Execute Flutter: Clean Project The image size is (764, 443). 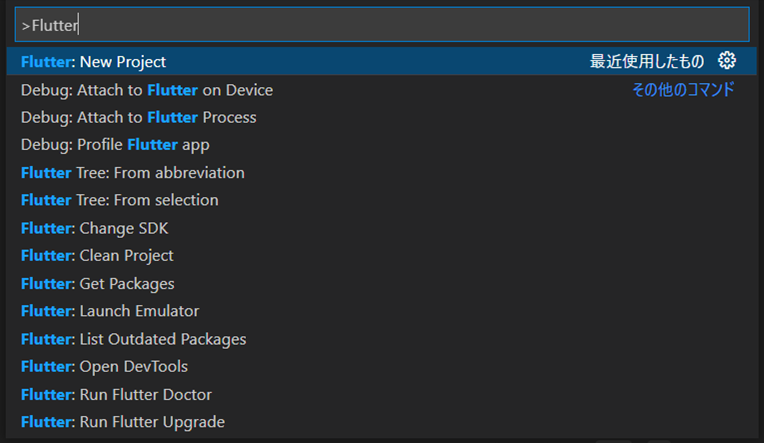tap(96, 256)
